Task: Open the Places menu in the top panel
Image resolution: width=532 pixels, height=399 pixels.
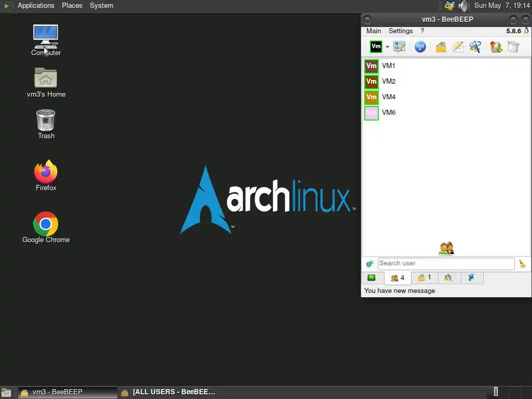Action: click(x=72, y=5)
